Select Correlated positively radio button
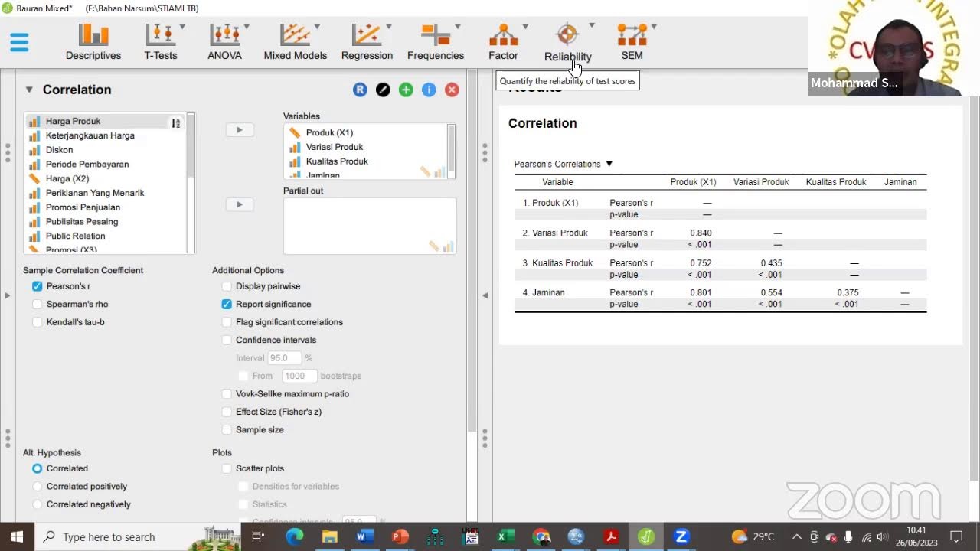The image size is (980, 551). (x=38, y=486)
